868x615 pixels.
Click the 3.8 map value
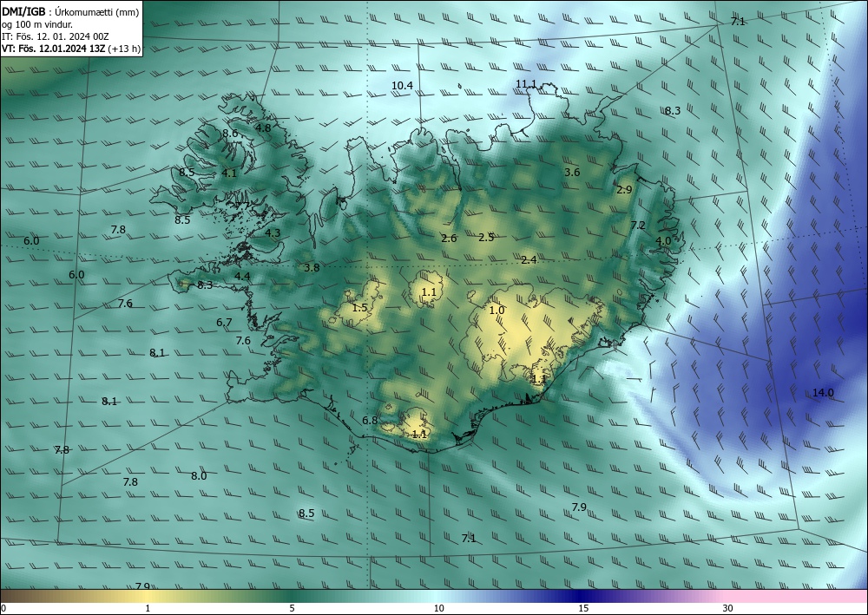pyautogui.click(x=312, y=268)
